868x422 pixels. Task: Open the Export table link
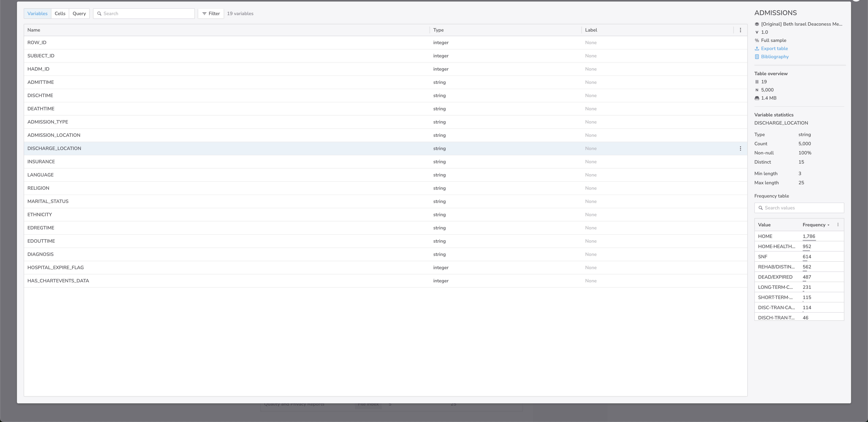(774, 49)
